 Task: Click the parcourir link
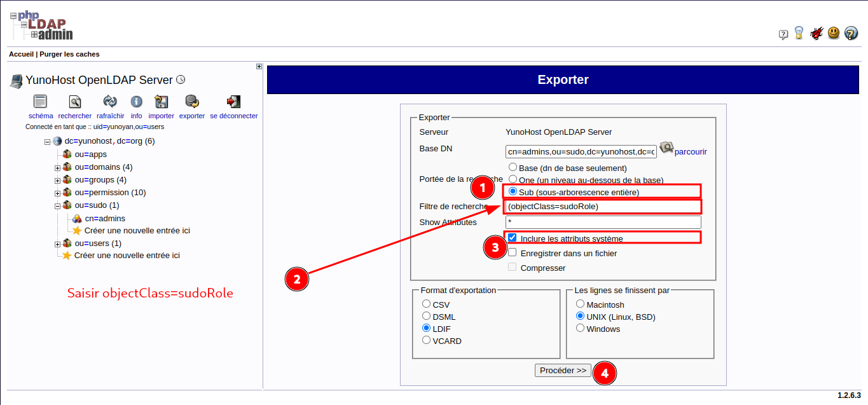pyautogui.click(x=690, y=152)
